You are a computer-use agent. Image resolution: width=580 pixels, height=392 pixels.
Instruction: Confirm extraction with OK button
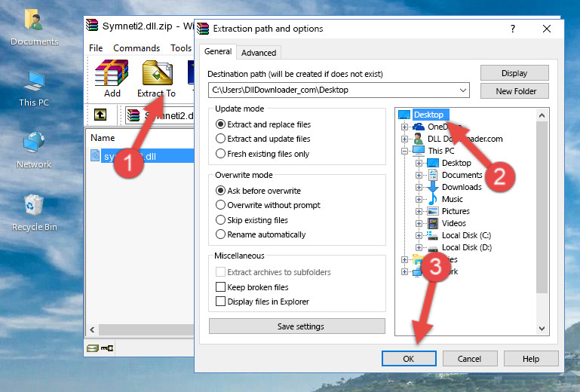(x=409, y=359)
